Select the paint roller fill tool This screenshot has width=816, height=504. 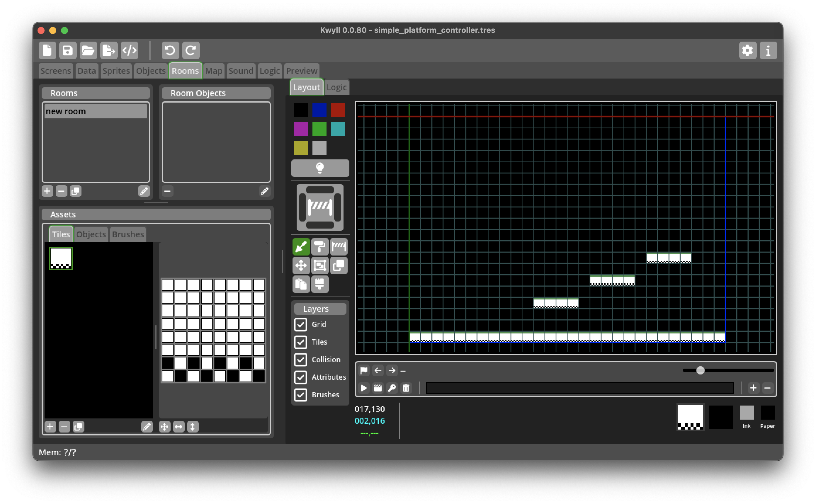coord(320,247)
